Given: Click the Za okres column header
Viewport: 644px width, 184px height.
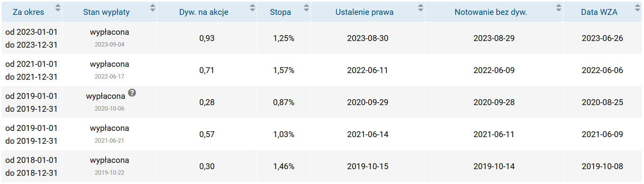Looking at the screenshot, I should tap(28, 12).
